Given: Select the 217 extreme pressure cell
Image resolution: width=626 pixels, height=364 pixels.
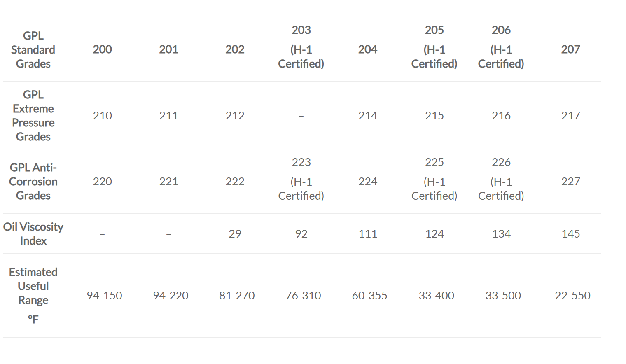Looking at the screenshot, I should [x=570, y=116].
